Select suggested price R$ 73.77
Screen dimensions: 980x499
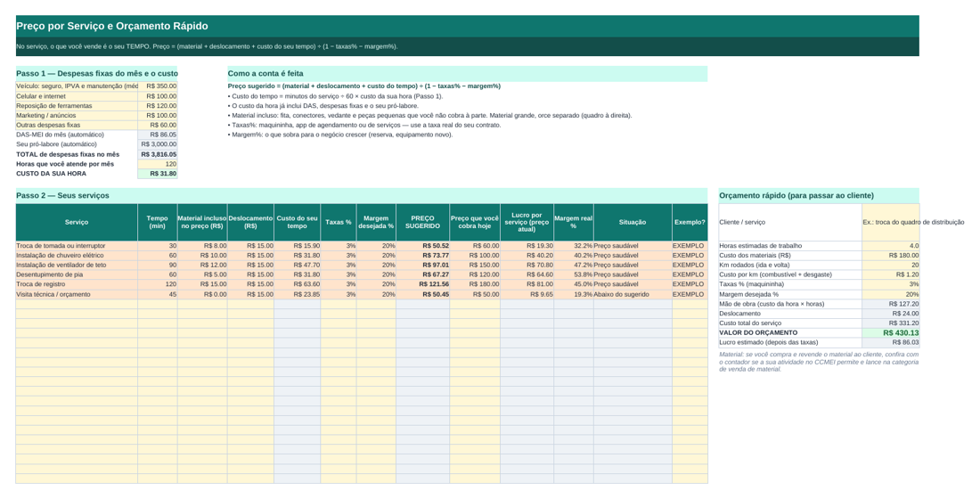(422, 255)
